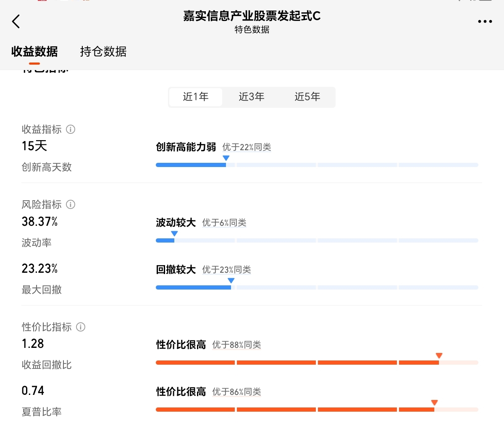Click the 23.23% max drawdown value
Image resolution: width=504 pixels, height=423 pixels.
point(39,269)
